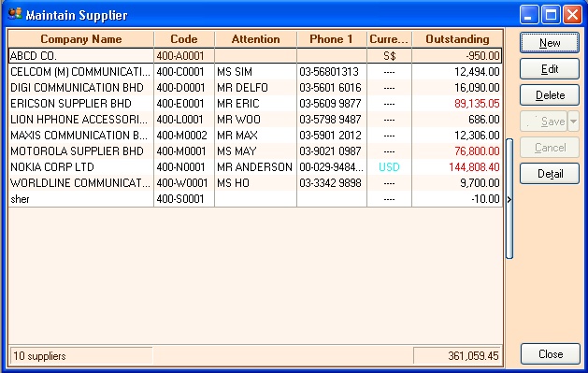Screen dimensions: 588x373
Task: Maximize the Maintain Supplier window
Action: (551, 15)
